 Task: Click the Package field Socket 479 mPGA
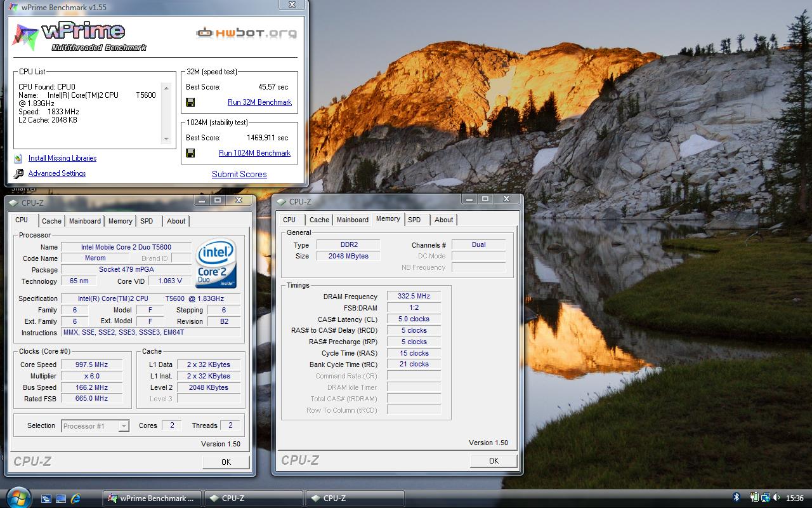point(126,270)
